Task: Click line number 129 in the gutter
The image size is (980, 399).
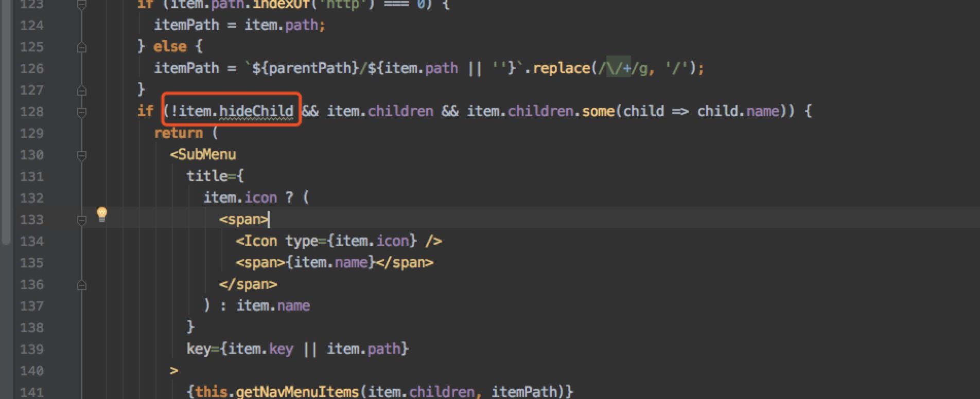Action: pyautogui.click(x=32, y=133)
